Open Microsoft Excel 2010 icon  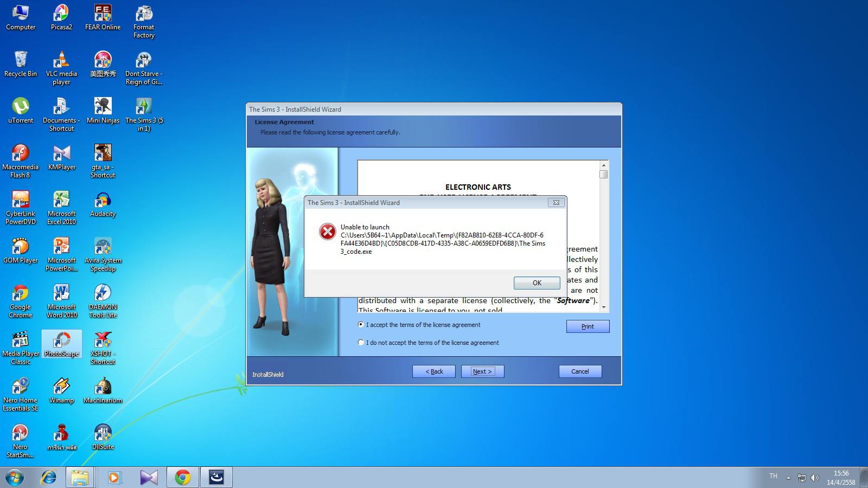(x=61, y=208)
